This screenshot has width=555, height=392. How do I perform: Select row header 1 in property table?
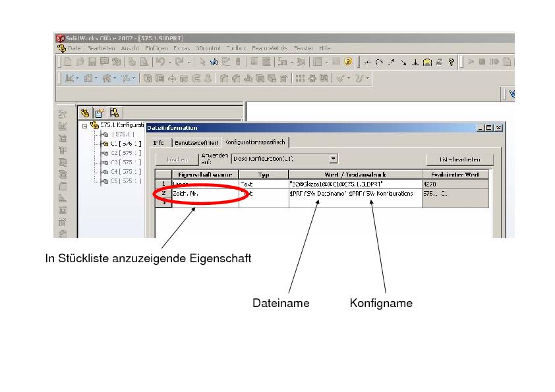[163, 184]
